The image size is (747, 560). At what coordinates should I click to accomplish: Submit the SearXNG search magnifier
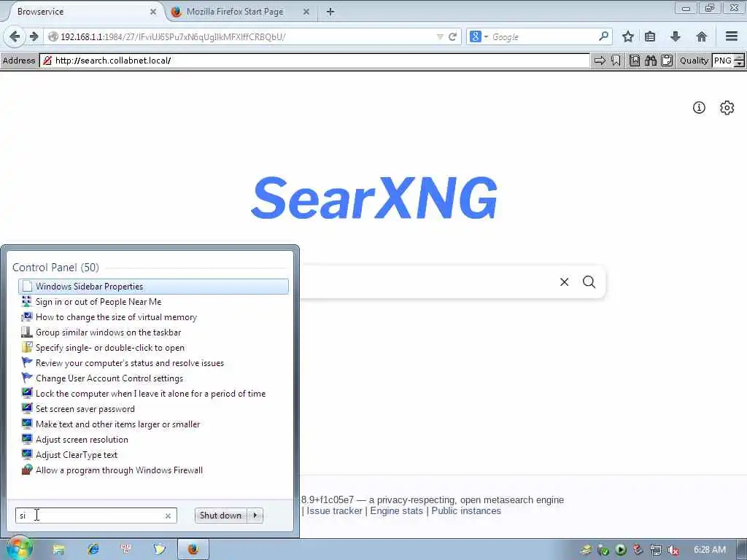pos(589,282)
